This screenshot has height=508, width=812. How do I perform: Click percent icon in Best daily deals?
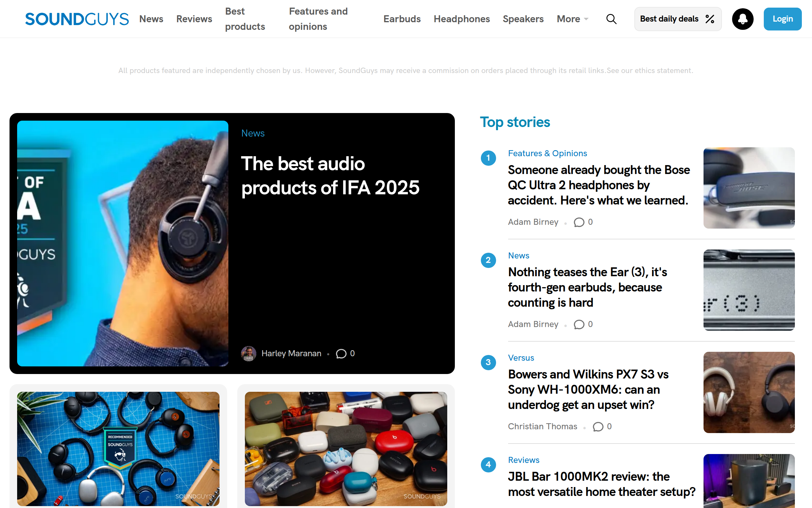pos(709,19)
